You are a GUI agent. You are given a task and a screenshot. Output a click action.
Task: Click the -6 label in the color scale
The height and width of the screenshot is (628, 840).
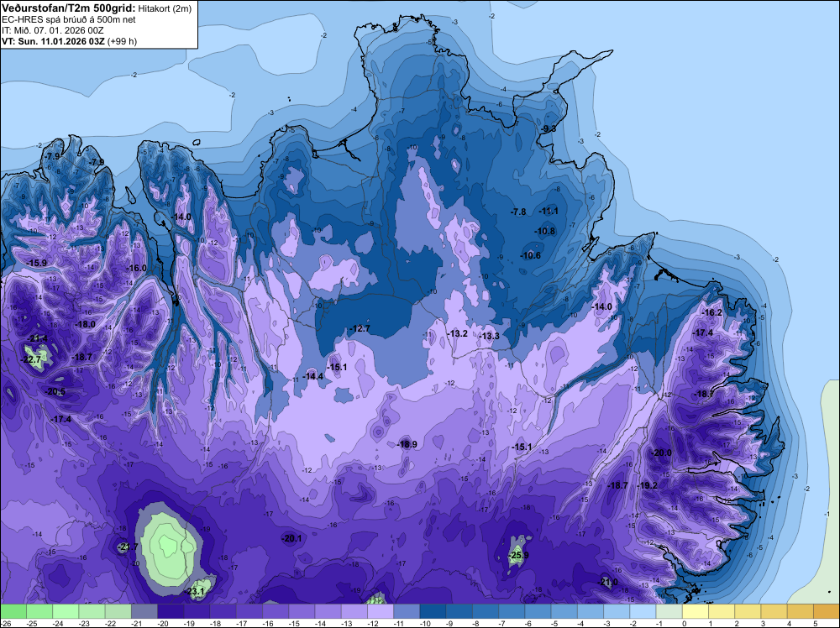(530, 623)
